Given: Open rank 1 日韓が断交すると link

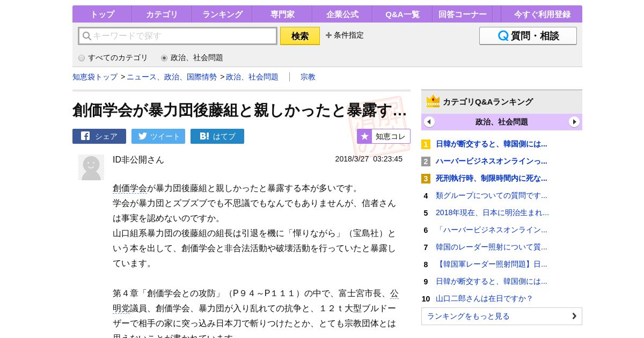Looking at the screenshot, I should tap(492, 144).
